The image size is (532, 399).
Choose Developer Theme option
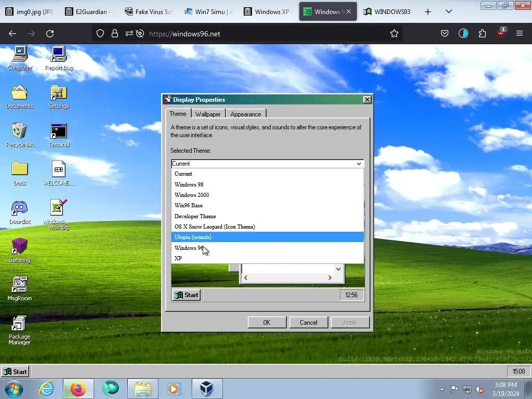point(268,216)
